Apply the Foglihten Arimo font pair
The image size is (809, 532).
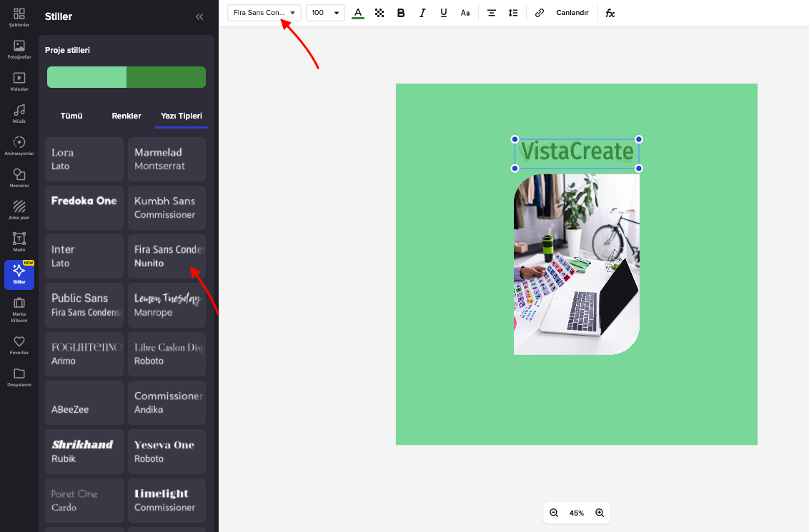coord(84,354)
